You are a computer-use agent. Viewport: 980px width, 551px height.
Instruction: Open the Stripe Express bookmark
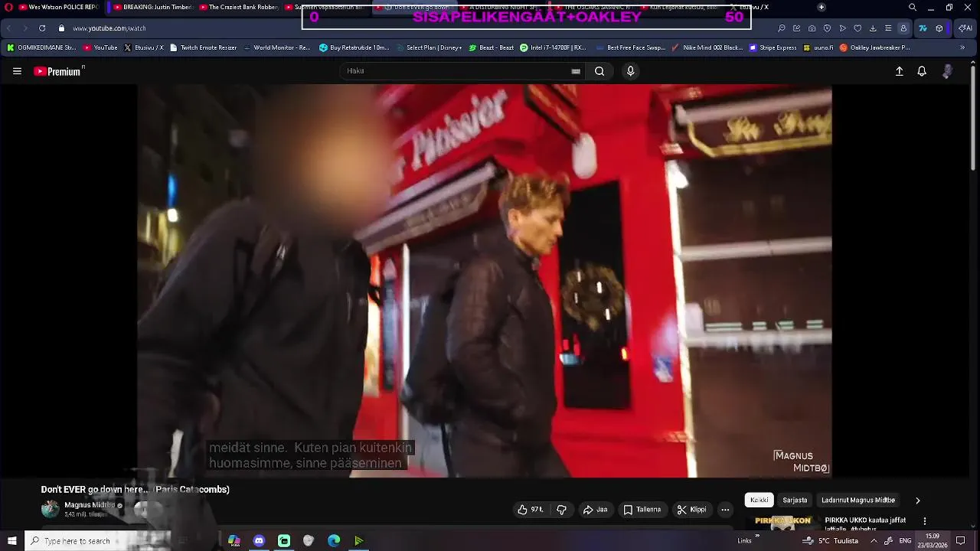point(773,47)
